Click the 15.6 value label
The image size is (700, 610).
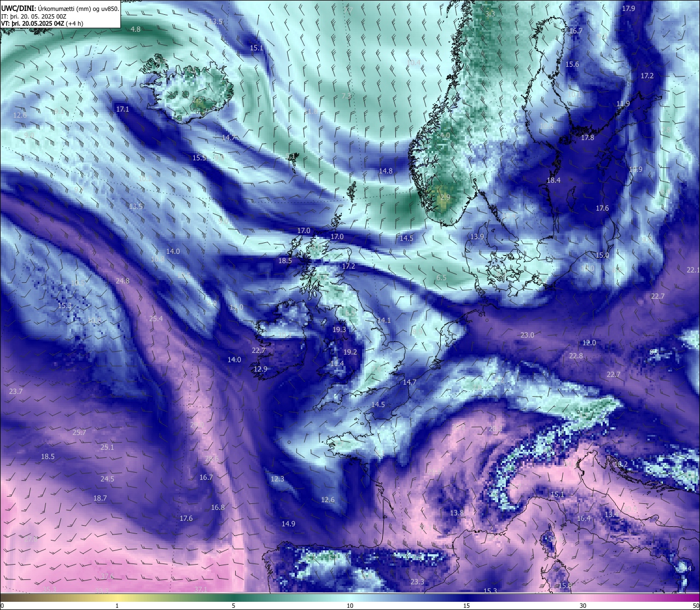point(572,64)
